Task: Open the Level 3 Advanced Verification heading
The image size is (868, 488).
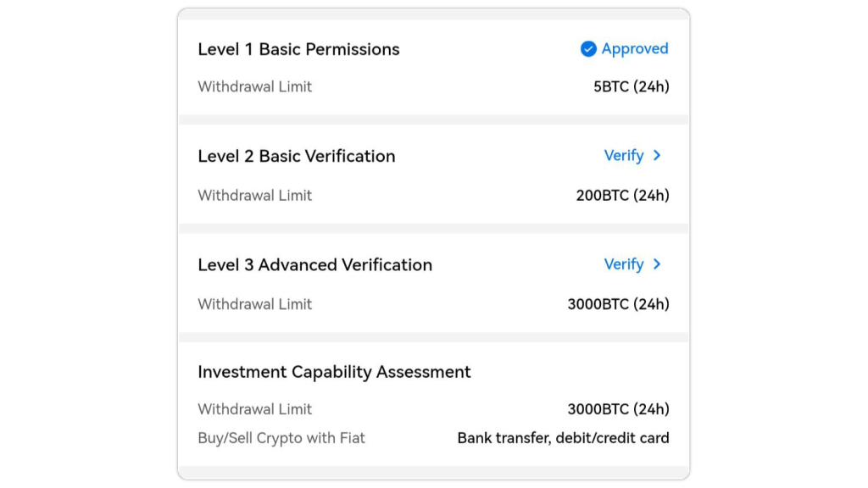Action: click(314, 264)
